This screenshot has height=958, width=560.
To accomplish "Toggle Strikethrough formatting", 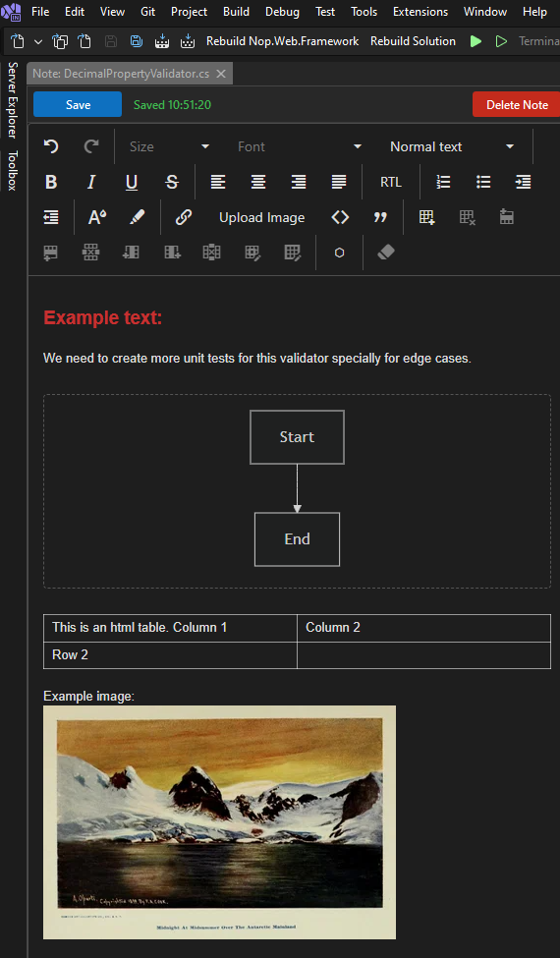I will pos(172,182).
